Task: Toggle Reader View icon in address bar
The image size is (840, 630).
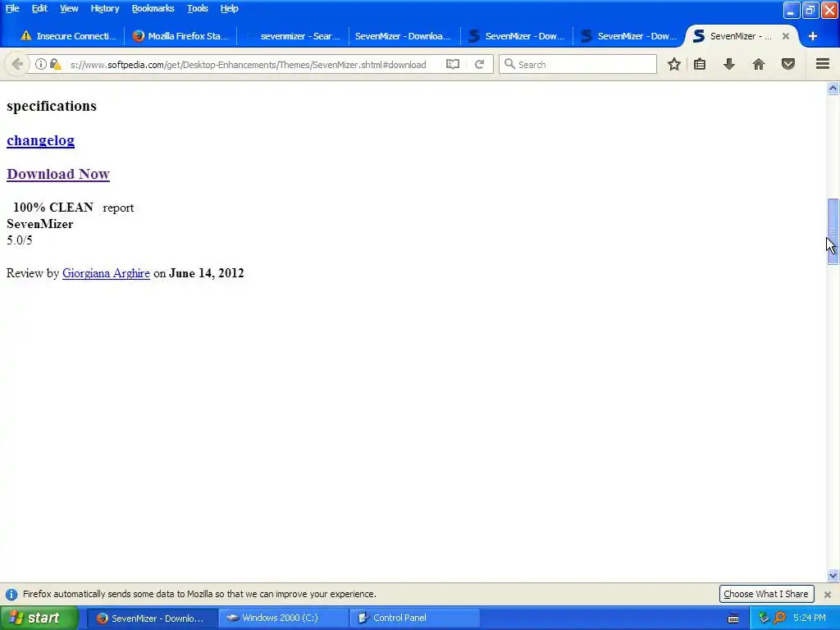Action: coord(453,64)
